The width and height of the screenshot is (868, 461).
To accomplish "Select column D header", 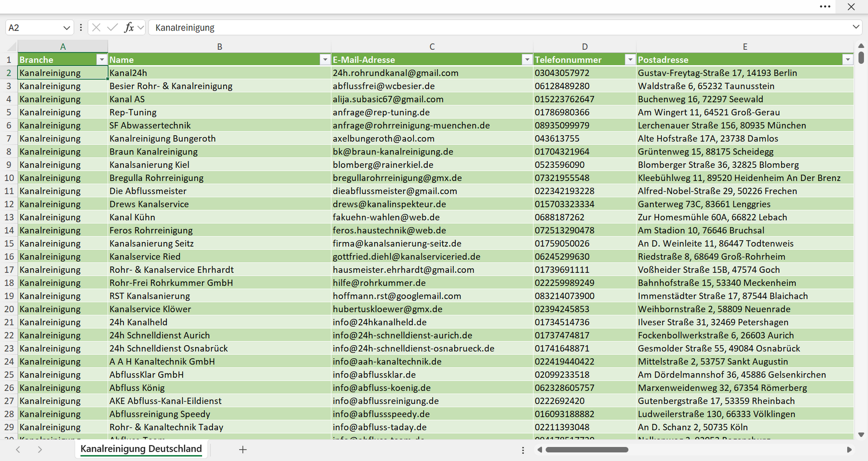I will [x=584, y=46].
